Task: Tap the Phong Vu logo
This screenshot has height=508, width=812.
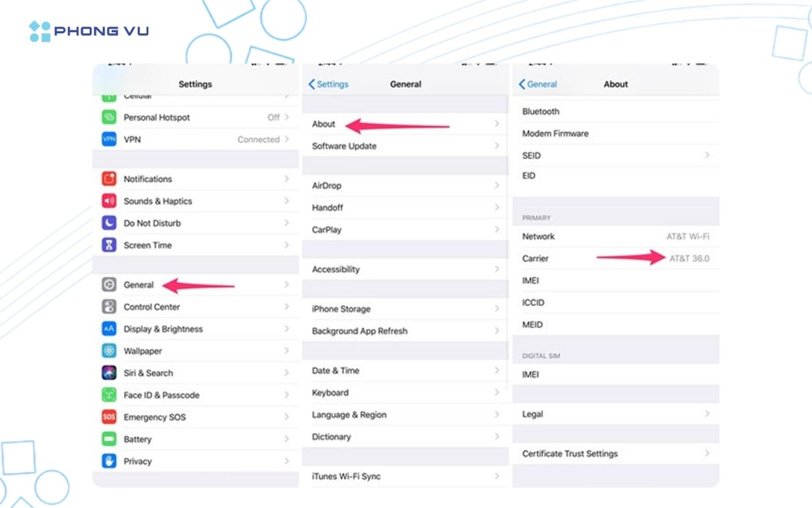Action: coord(89,31)
